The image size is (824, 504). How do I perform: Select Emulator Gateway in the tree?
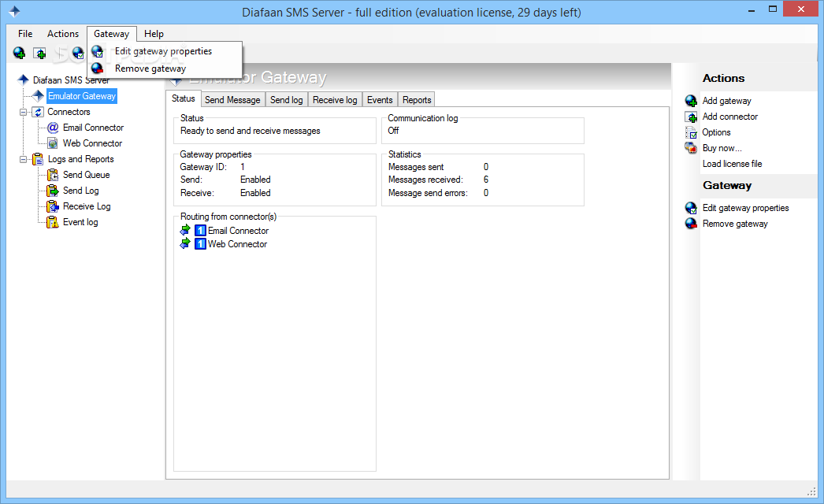click(x=82, y=95)
